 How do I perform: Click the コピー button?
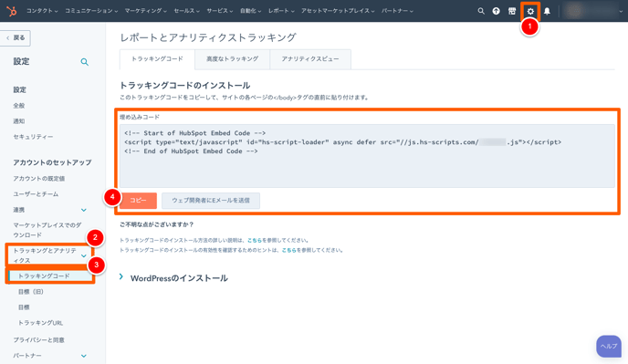pos(138,201)
